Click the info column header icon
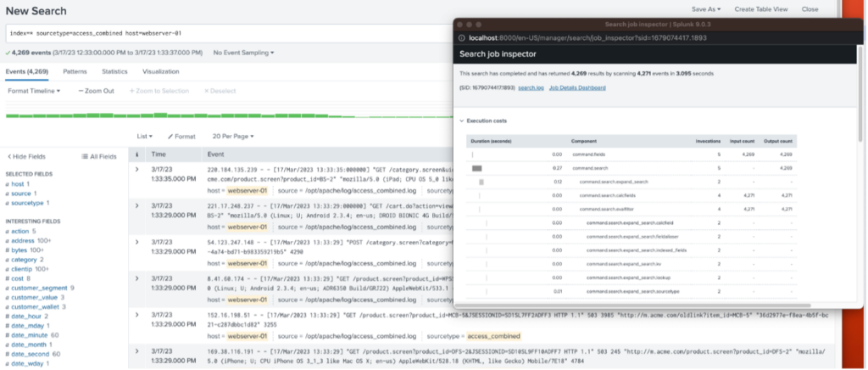 (x=137, y=155)
